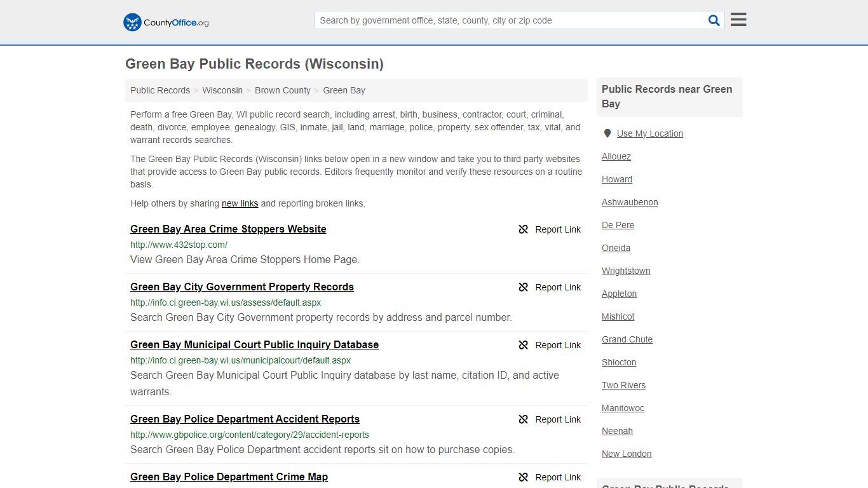The height and width of the screenshot is (488, 868).
Task: Open the assess/default.aspx URL
Action: [x=226, y=302]
